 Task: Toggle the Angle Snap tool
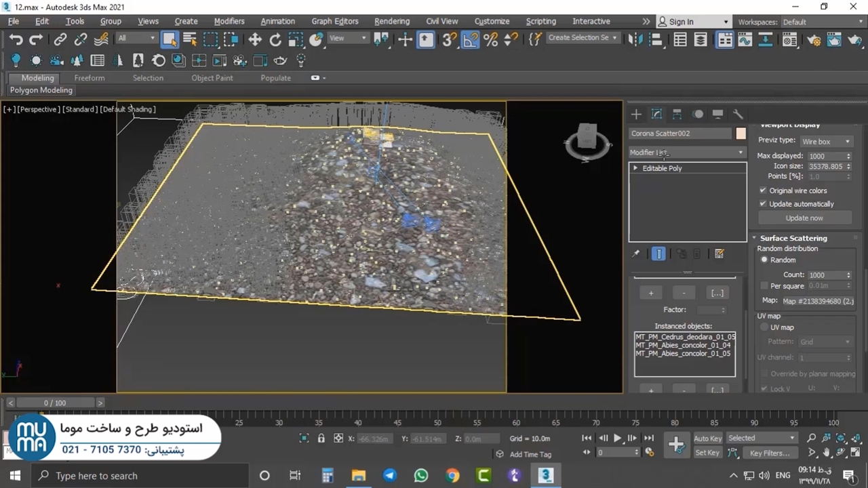(x=470, y=39)
